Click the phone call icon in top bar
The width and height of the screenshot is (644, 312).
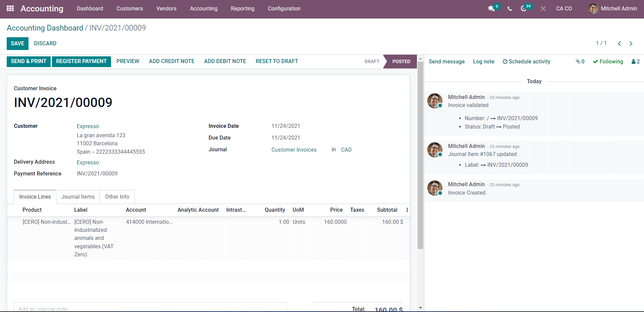pos(509,9)
